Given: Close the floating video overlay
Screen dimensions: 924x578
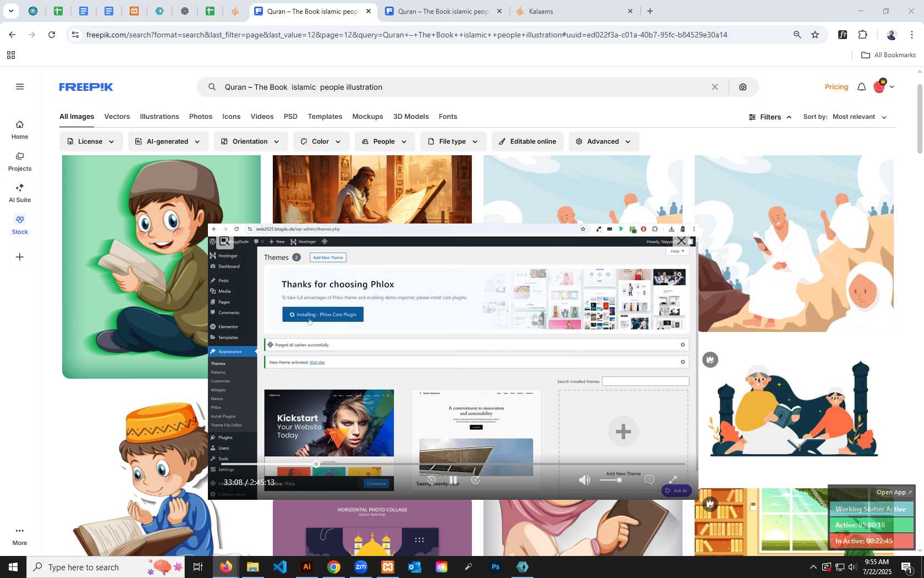Looking at the screenshot, I should pos(681,241).
